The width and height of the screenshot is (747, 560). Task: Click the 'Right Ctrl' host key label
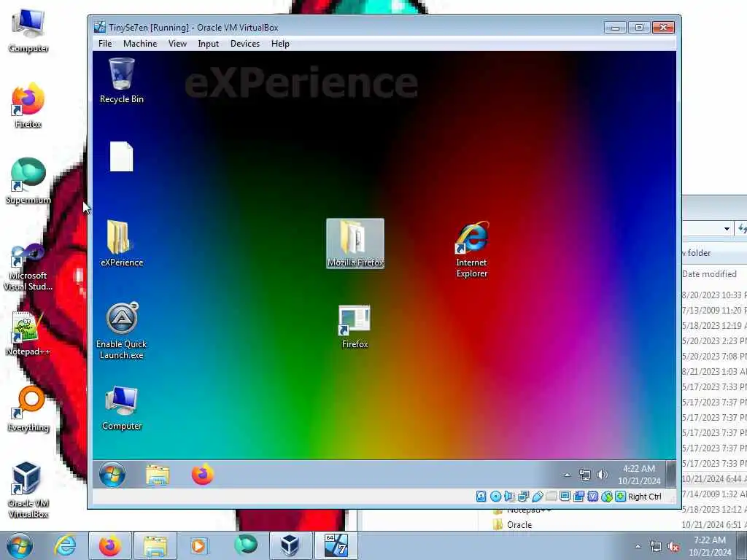coord(645,497)
